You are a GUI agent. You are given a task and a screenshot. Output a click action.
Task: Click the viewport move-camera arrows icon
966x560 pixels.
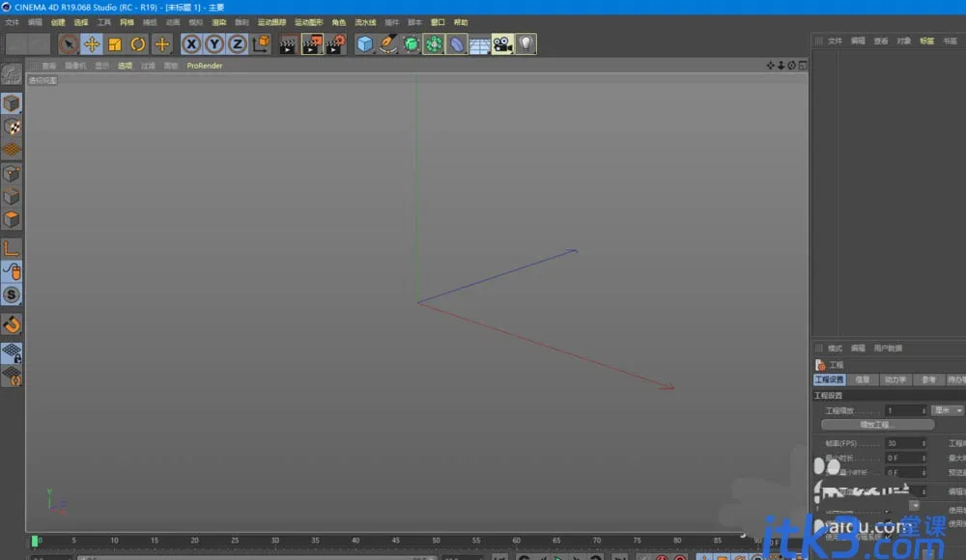[770, 66]
